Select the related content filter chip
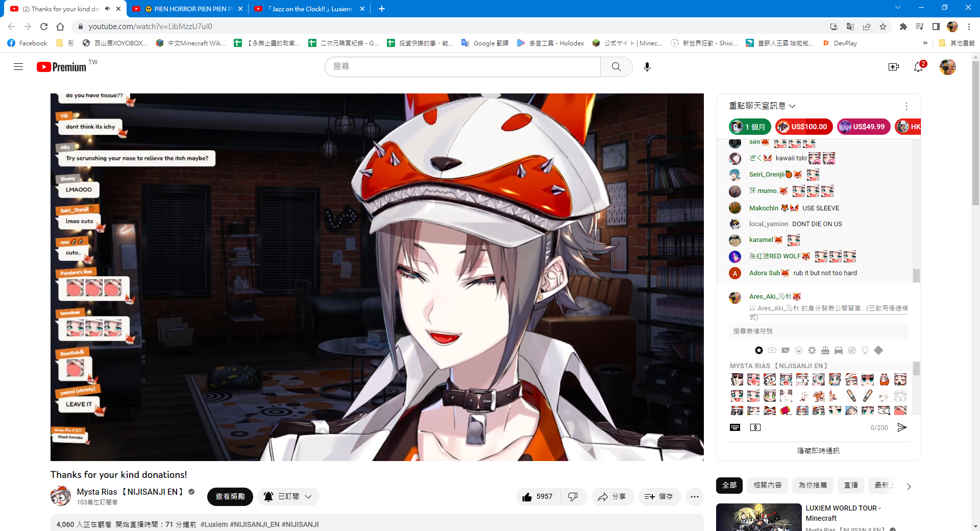This screenshot has width=980, height=531. pos(767,485)
